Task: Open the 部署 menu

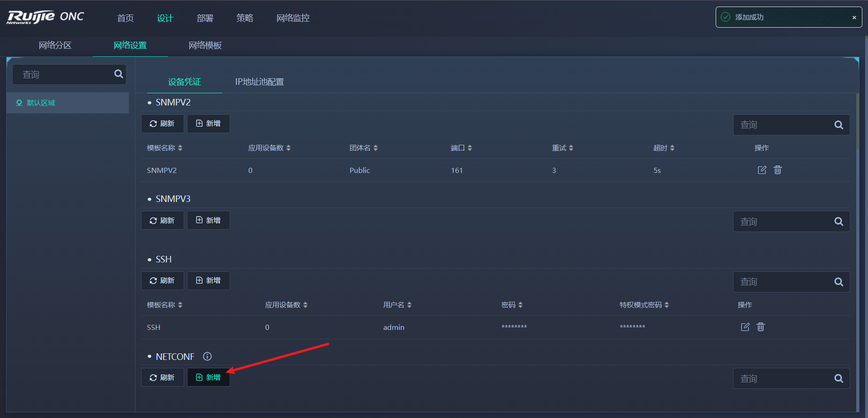Action: click(x=205, y=18)
